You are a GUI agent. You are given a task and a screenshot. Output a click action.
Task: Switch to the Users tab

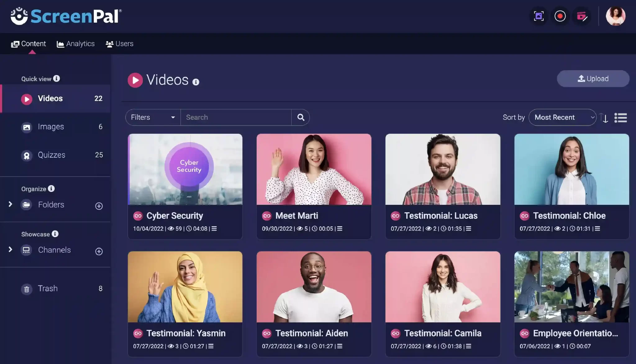click(124, 43)
